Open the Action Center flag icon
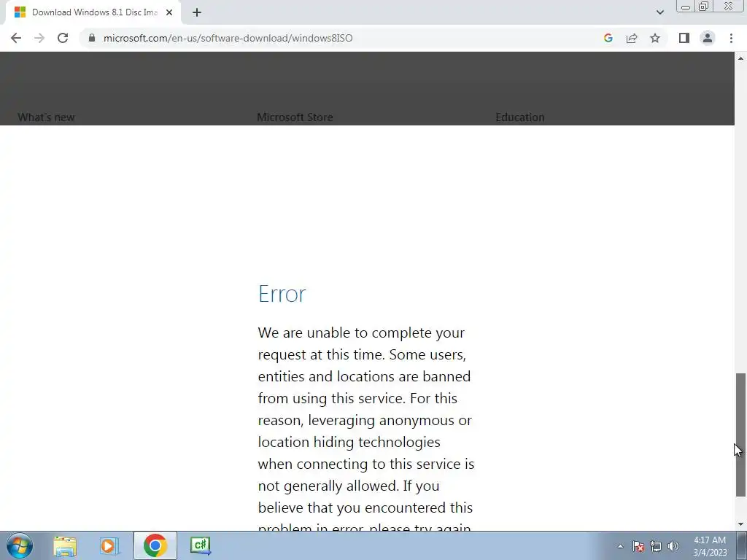 click(638, 546)
